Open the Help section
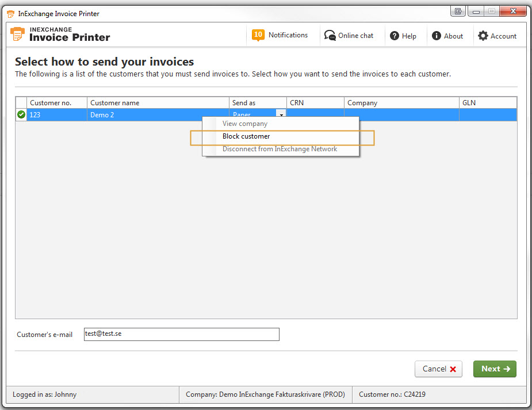The image size is (532, 410). [x=403, y=36]
